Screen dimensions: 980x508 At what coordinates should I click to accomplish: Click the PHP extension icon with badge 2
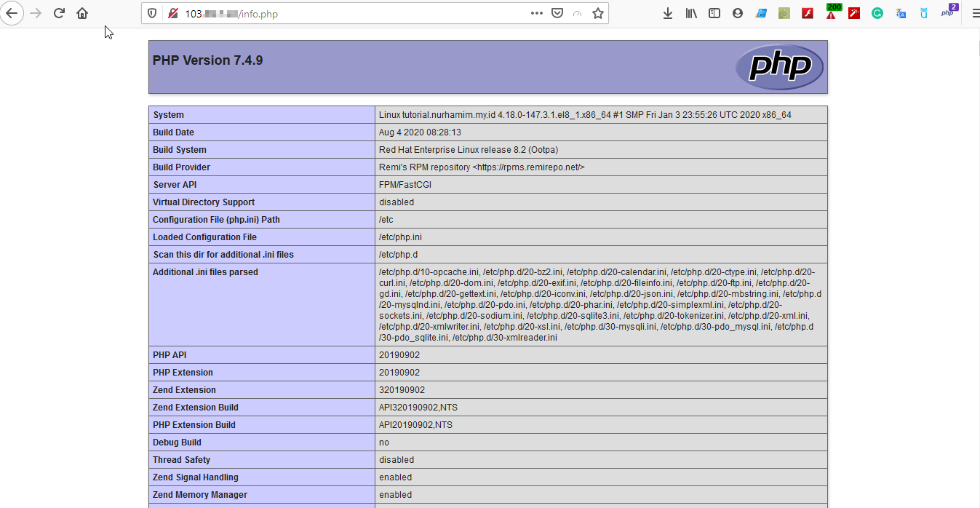pos(948,12)
